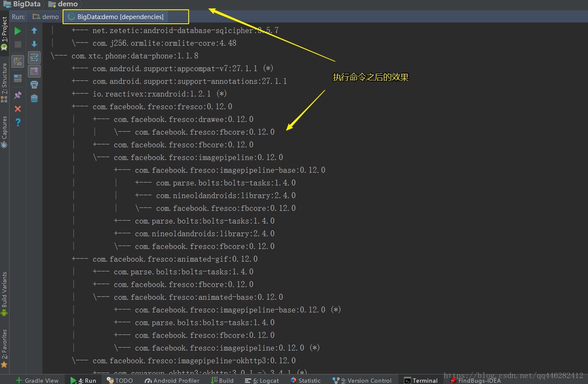The height and width of the screenshot is (384, 588).
Task: Open Android Profiler from bottom bar
Action: coord(172,380)
